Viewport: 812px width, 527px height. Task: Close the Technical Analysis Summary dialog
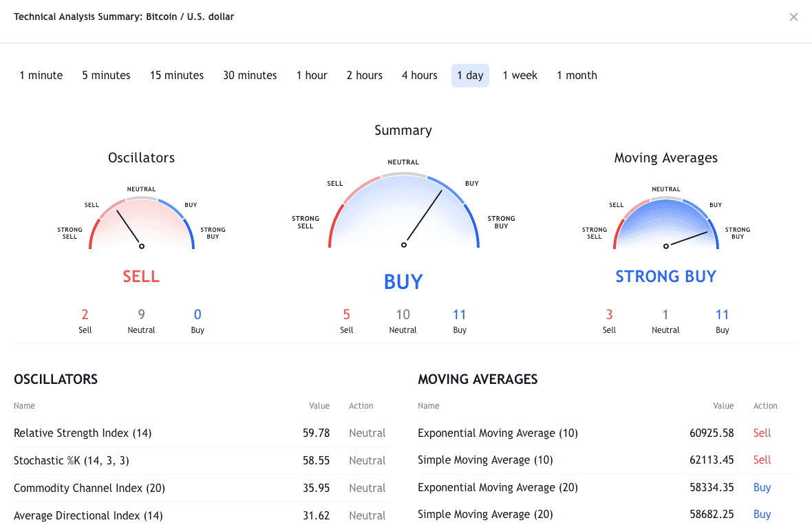793,17
